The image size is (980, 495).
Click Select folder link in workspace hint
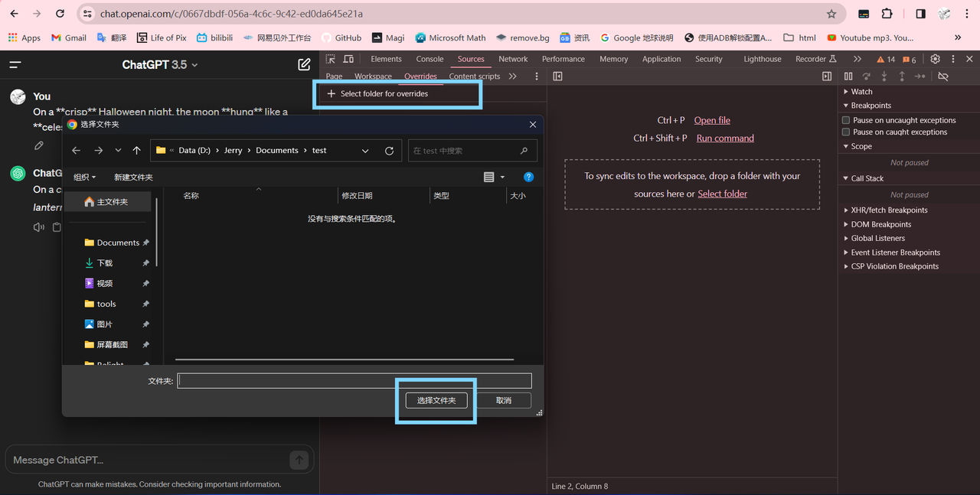coord(722,194)
